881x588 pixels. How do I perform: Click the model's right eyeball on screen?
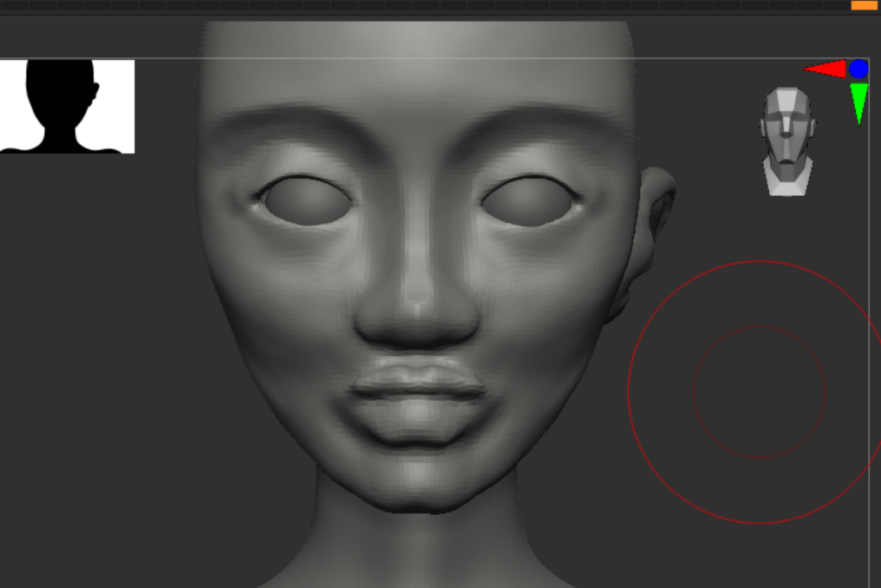(x=528, y=201)
